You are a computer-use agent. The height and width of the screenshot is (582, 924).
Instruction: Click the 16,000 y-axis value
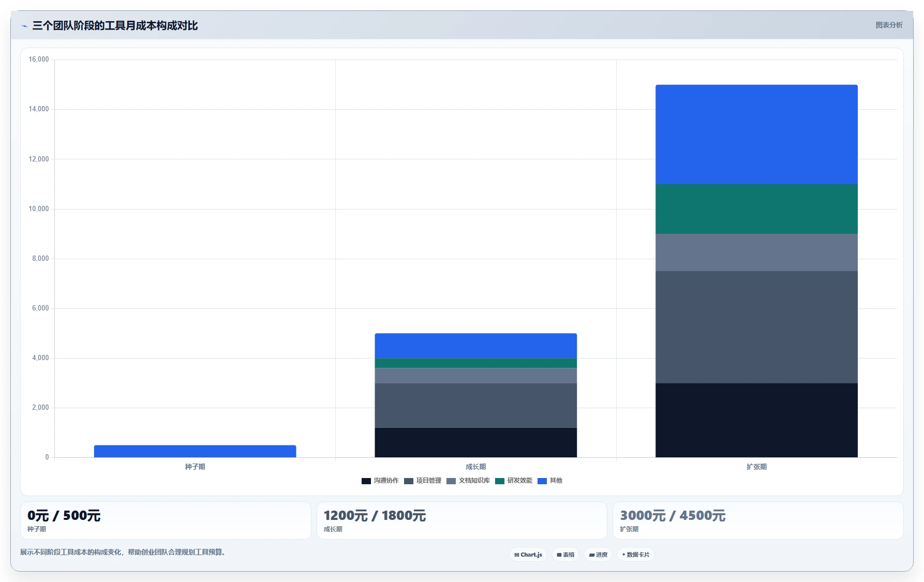coord(39,59)
